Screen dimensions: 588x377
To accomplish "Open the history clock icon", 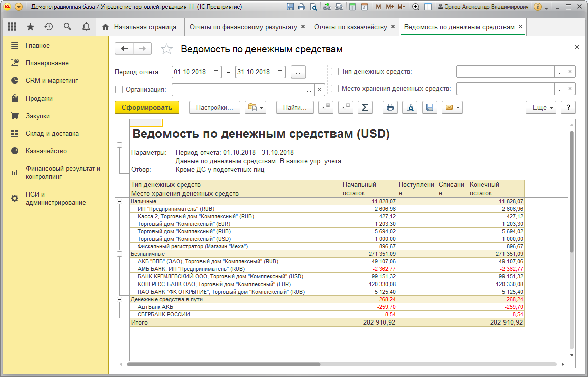I will click(49, 27).
